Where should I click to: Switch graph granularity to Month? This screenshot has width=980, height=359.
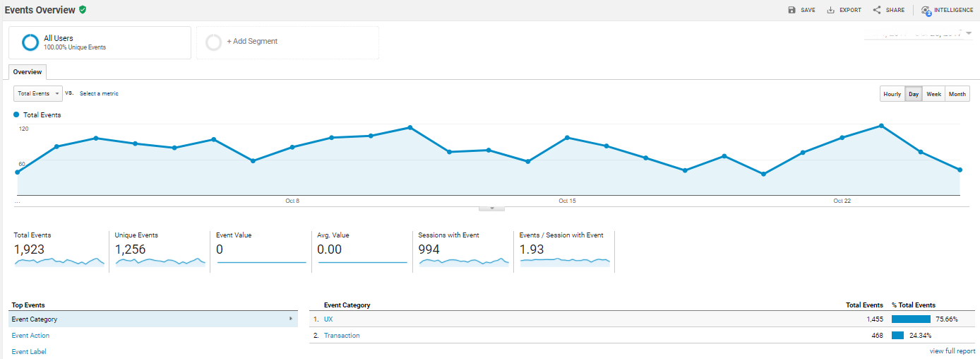[957, 94]
